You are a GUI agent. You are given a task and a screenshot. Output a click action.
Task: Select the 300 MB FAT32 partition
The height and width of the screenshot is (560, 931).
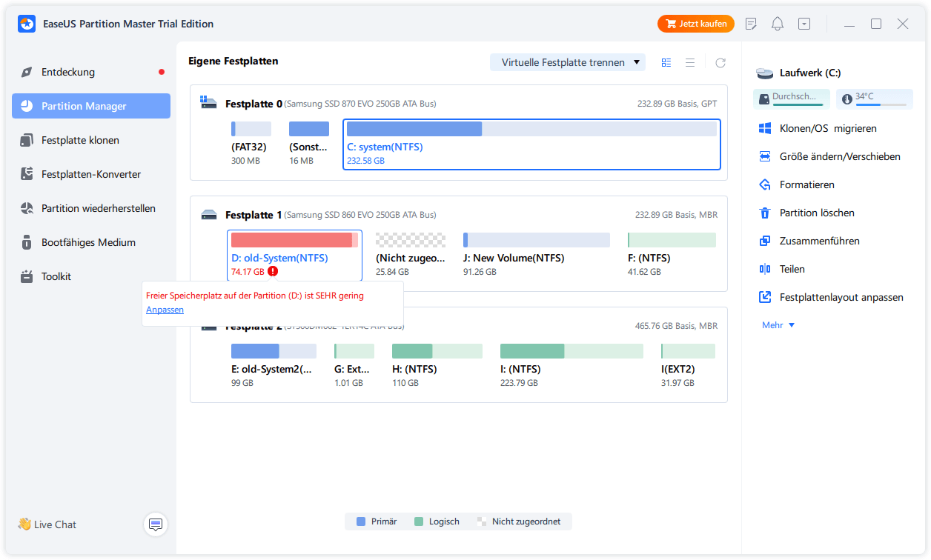(x=251, y=144)
